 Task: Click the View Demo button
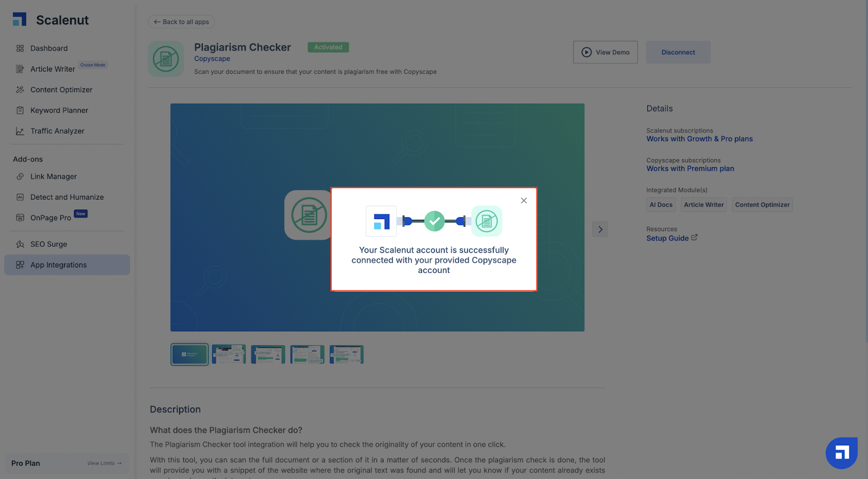click(605, 52)
